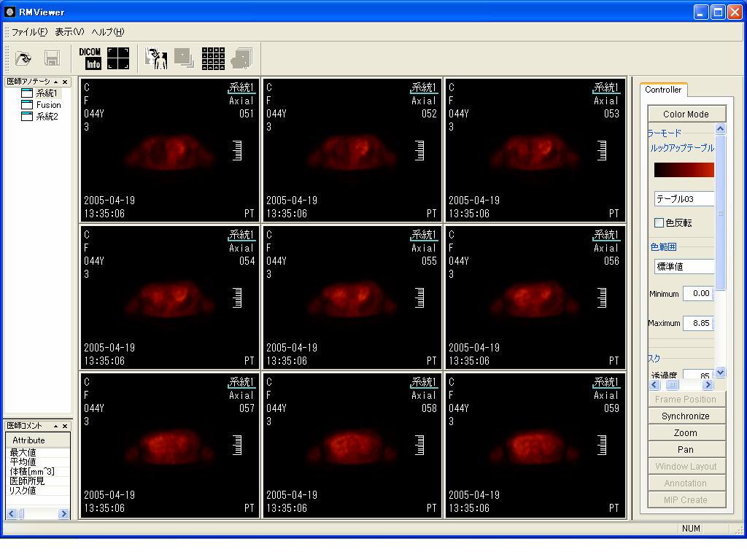Select the 医師所見 attribute row
The image size is (747, 560).
(x=38, y=481)
